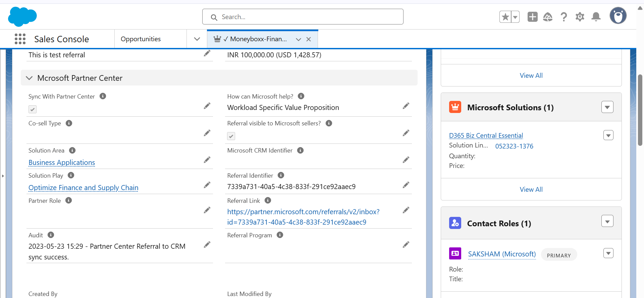Show info for Referral visible to sellers
The image size is (644, 298).
pos(329,123)
